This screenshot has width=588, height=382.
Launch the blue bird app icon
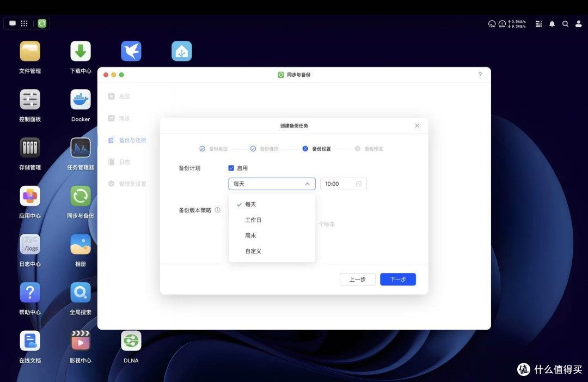(131, 51)
